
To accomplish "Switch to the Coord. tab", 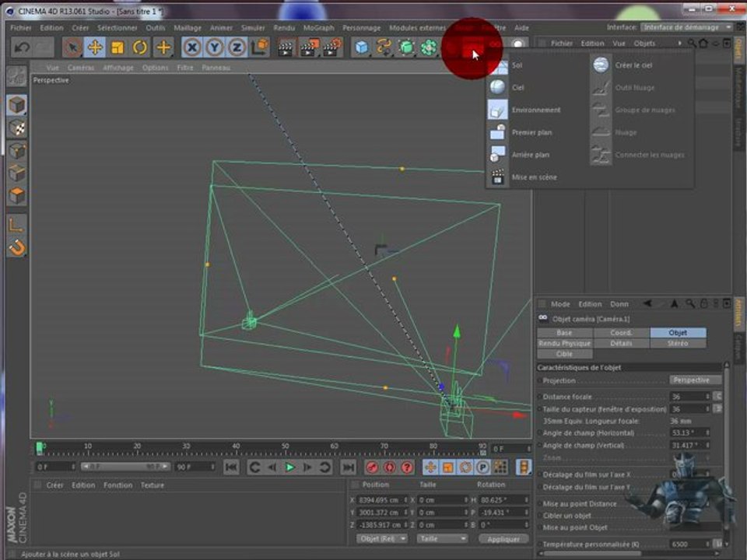I will 621,333.
